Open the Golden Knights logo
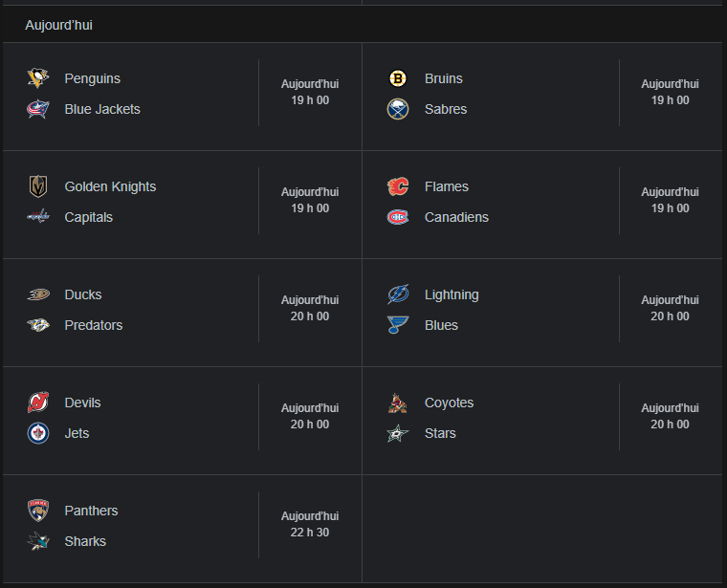Image resolution: width=727 pixels, height=588 pixels. [38, 186]
